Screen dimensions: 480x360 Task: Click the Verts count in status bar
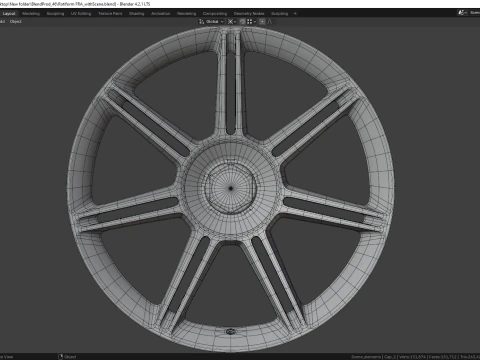pos(413,357)
